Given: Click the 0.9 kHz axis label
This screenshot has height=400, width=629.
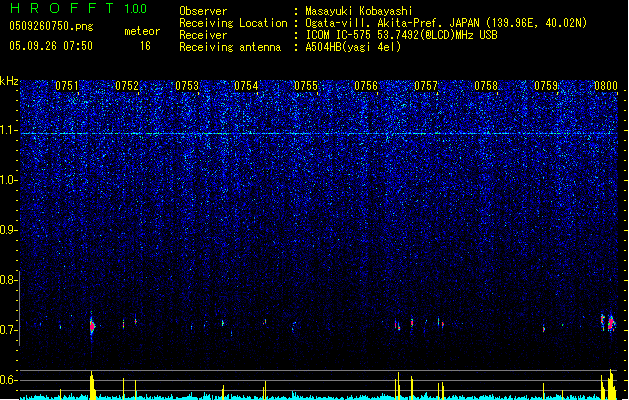Looking at the screenshot, I should tap(9, 230).
